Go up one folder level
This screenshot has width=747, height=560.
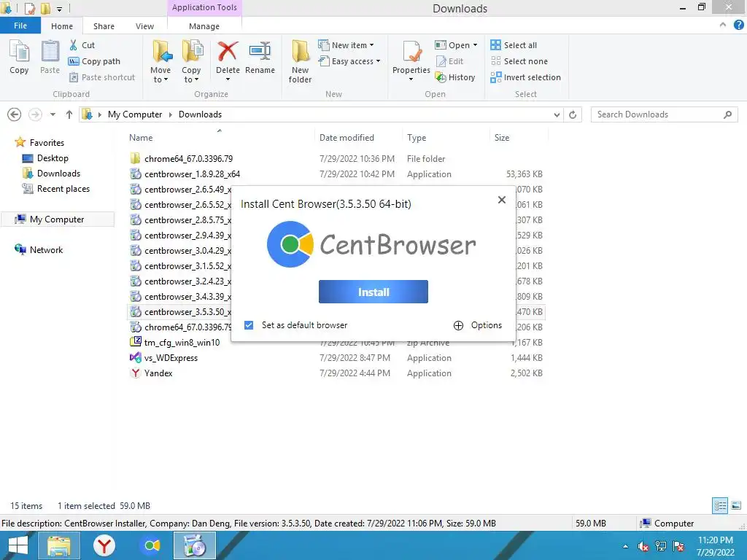69,114
